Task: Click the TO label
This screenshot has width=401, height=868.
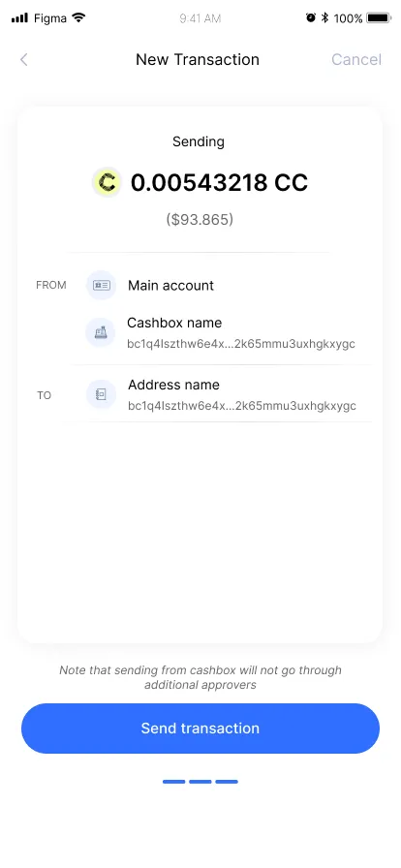Action: 45,395
